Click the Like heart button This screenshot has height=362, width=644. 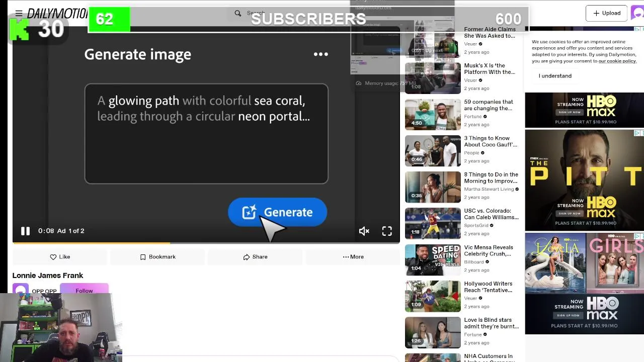(x=60, y=257)
